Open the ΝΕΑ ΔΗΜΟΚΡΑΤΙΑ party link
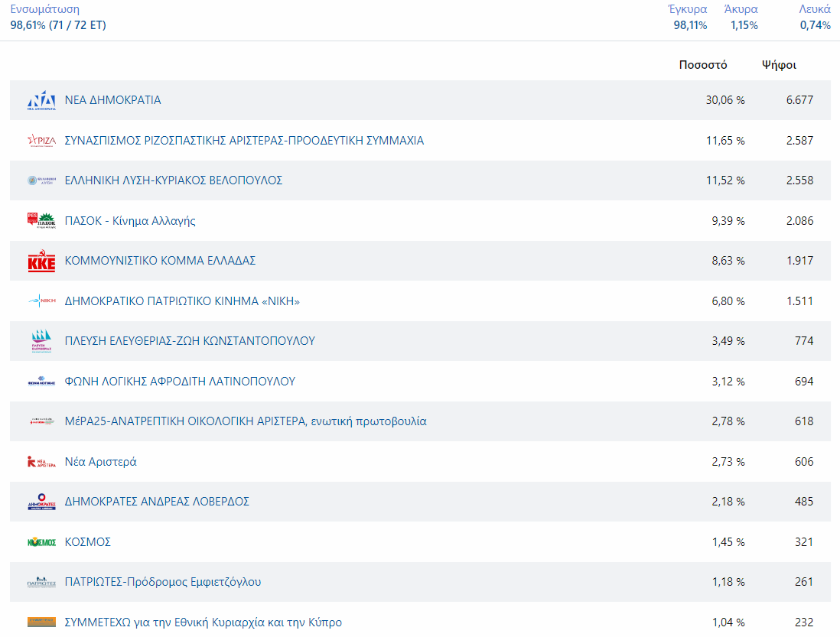 click(113, 100)
